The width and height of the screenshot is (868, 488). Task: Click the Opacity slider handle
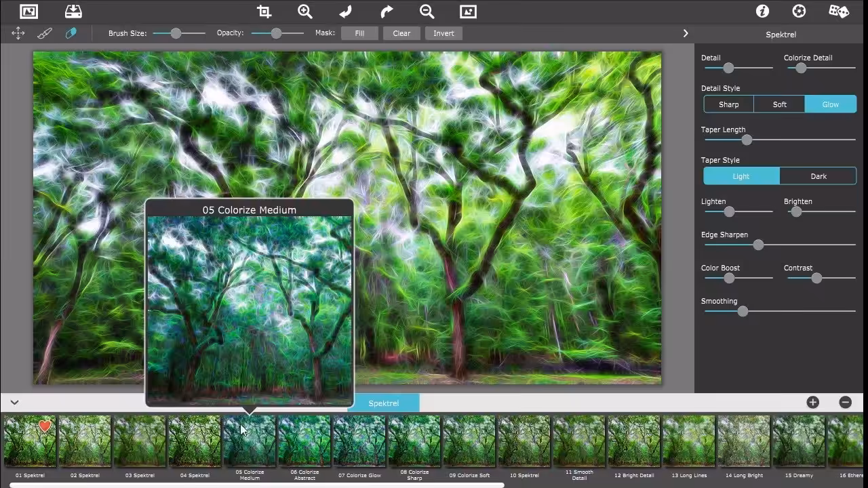(276, 33)
